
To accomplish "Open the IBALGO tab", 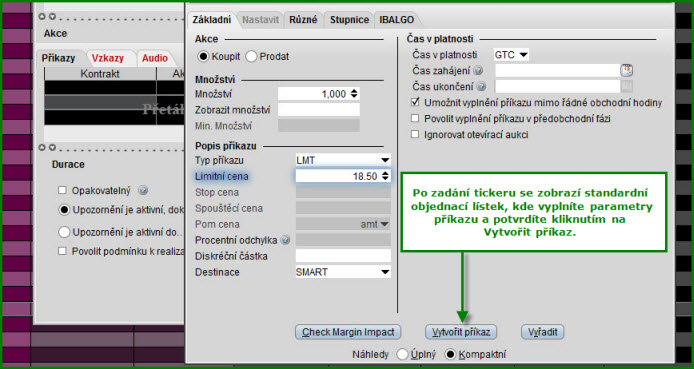I will coord(397,20).
